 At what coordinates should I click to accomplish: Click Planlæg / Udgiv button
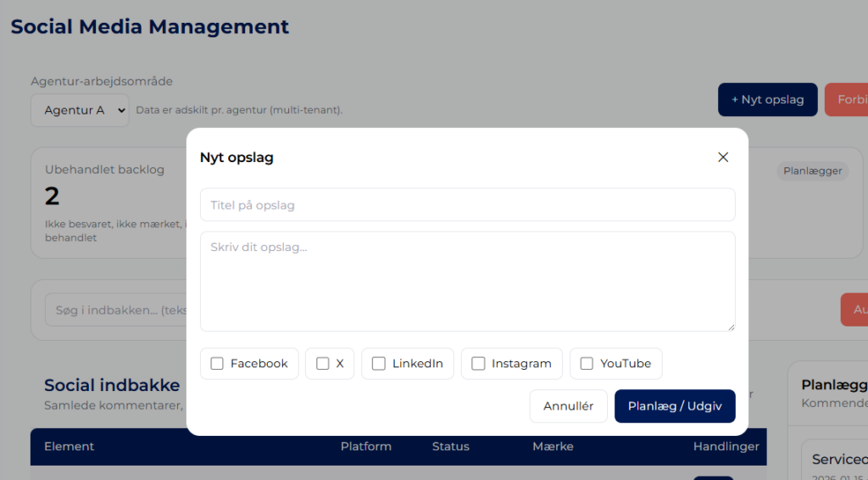tap(674, 406)
